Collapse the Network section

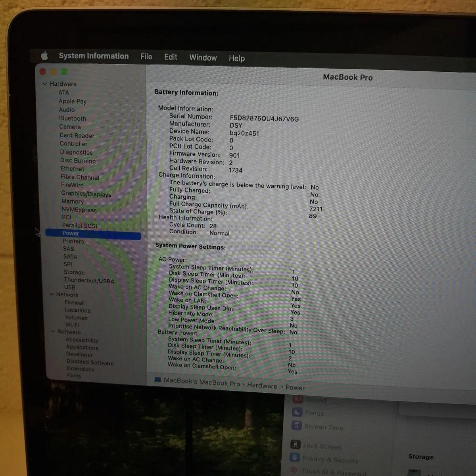coord(52,294)
